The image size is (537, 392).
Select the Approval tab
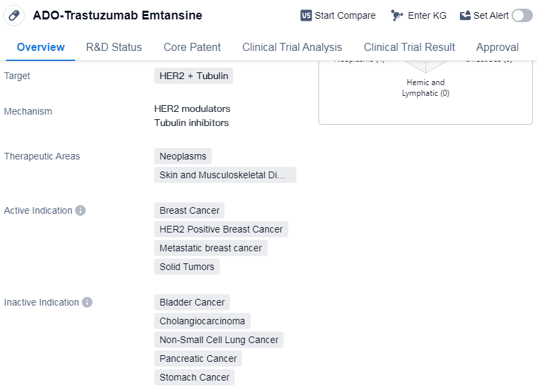(497, 47)
